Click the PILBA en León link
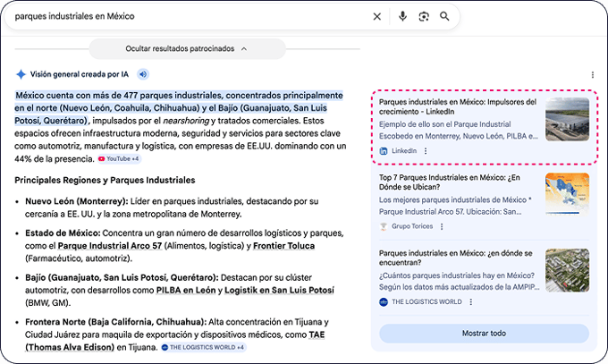608x364 pixels. pos(186,291)
